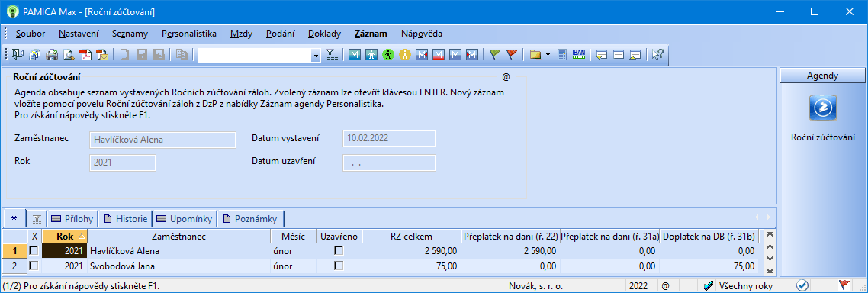Open the Seznamy menu
868x293 pixels.
point(130,34)
